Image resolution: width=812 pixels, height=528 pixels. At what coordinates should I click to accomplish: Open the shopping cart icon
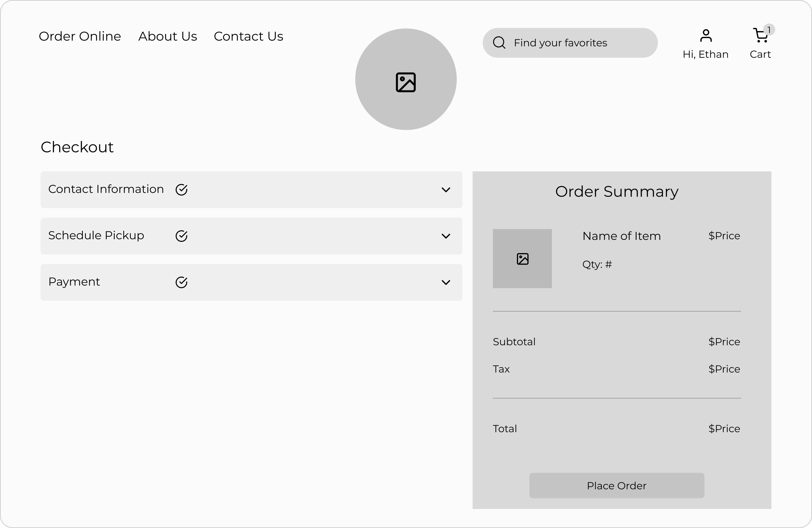[760, 36]
